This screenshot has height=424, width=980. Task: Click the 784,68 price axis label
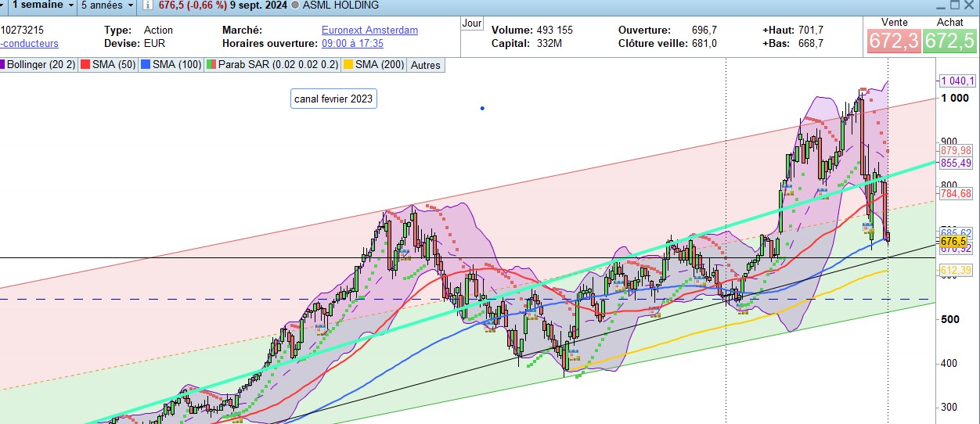tap(956, 193)
